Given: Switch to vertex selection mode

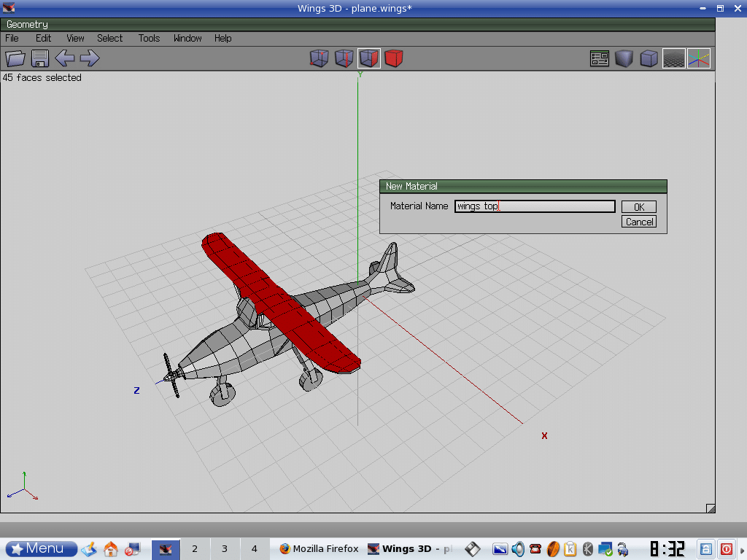Looking at the screenshot, I should 319,58.
